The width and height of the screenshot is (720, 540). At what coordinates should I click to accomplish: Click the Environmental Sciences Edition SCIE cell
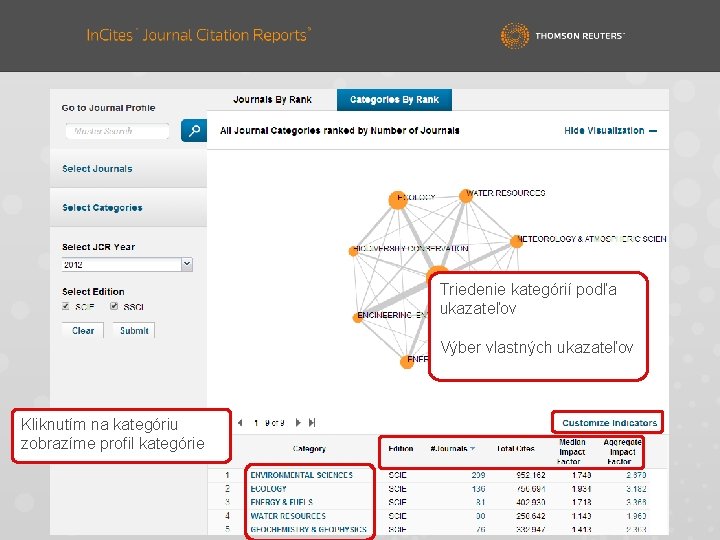(397, 475)
